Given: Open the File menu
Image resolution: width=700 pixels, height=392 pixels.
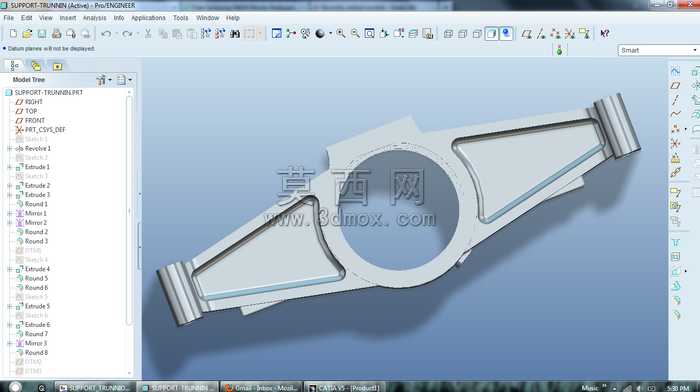Looking at the screenshot, I should coord(8,18).
